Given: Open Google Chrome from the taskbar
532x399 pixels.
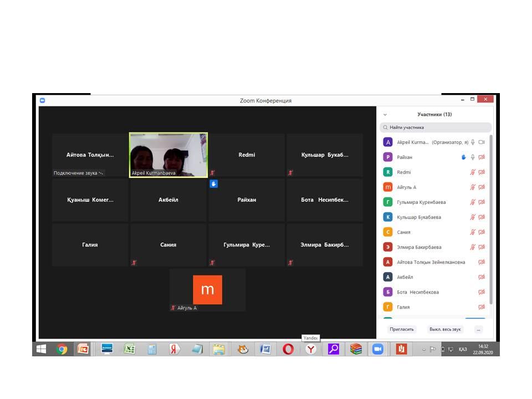Looking at the screenshot, I should 62,349.
